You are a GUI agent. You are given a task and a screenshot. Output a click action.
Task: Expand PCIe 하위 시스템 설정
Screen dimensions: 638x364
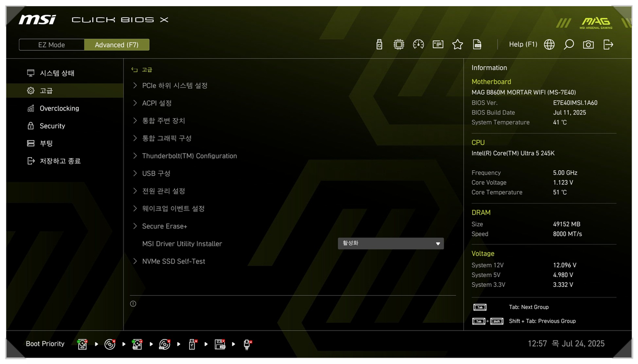(175, 85)
